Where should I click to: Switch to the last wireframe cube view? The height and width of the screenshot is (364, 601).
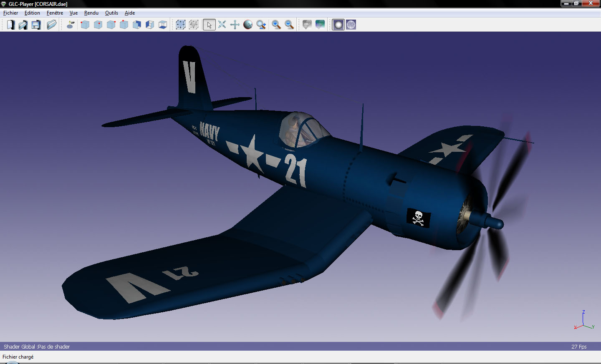[x=163, y=25]
